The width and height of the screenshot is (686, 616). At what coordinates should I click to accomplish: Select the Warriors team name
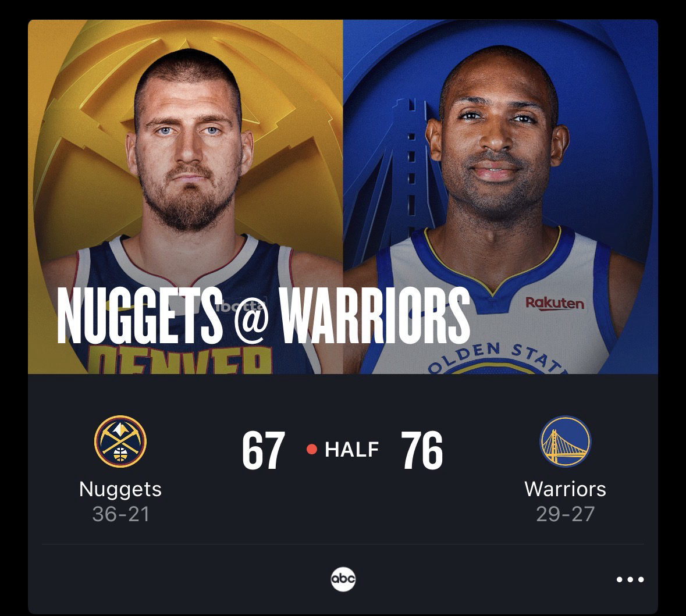tap(565, 489)
